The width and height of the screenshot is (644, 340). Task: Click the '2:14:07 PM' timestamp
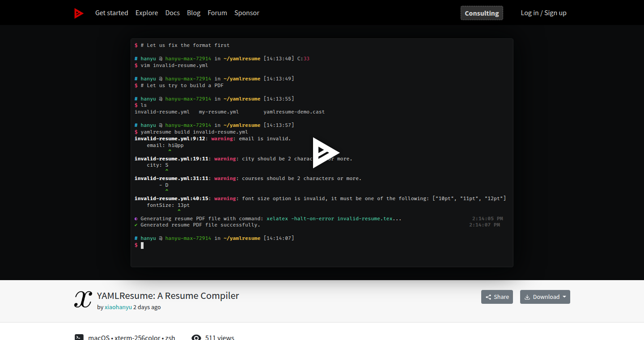[x=485, y=225]
